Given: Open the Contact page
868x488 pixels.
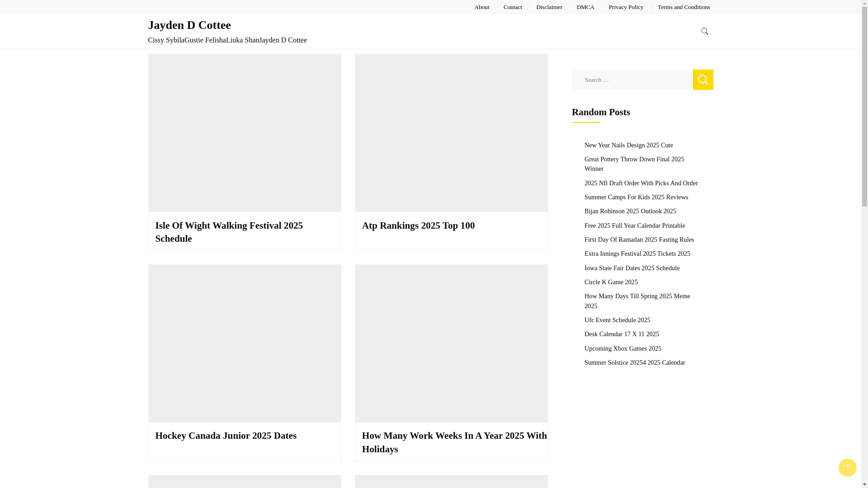Looking at the screenshot, I should tap(513, 7).
